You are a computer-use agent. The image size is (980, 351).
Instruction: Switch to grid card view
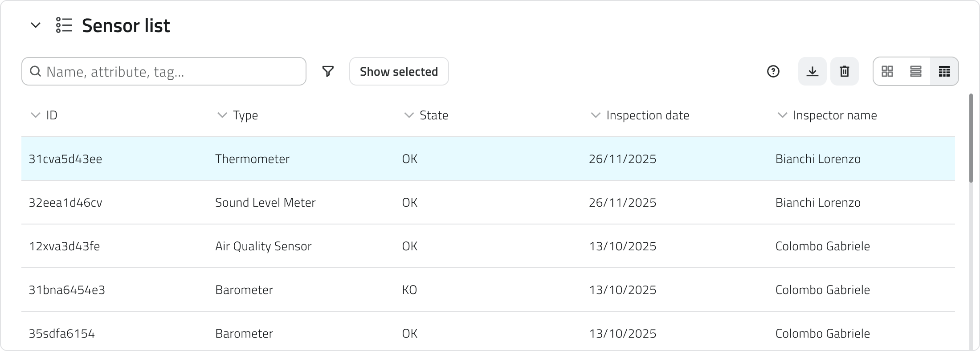(887, 71)
